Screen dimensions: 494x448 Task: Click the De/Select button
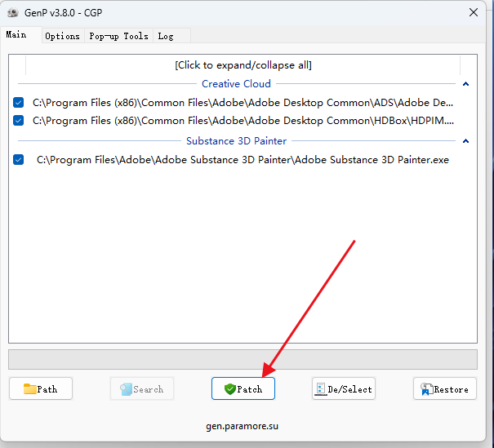[344, 388]
